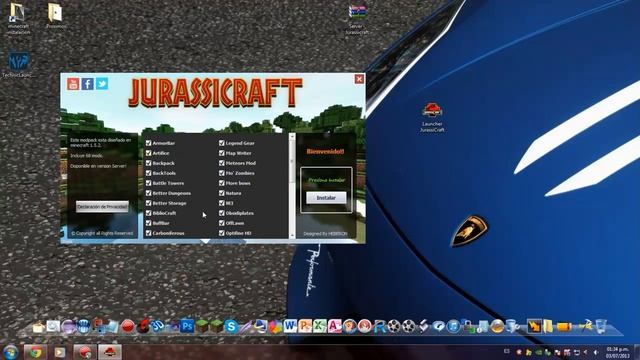Toggle the Natura mod checkbox
The width and height of the screenshot is (640, 360).
(x=222, y=193)
